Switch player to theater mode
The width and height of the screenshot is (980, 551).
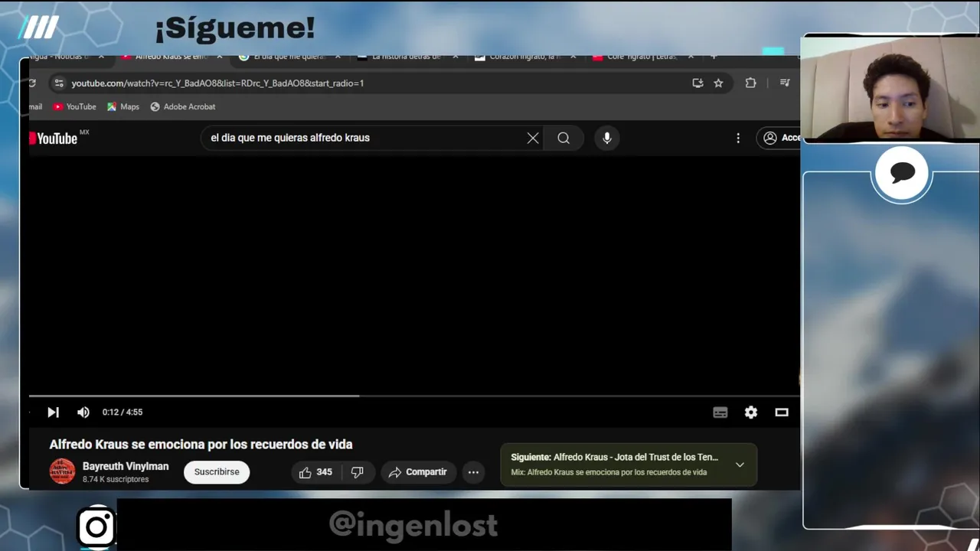782,412
